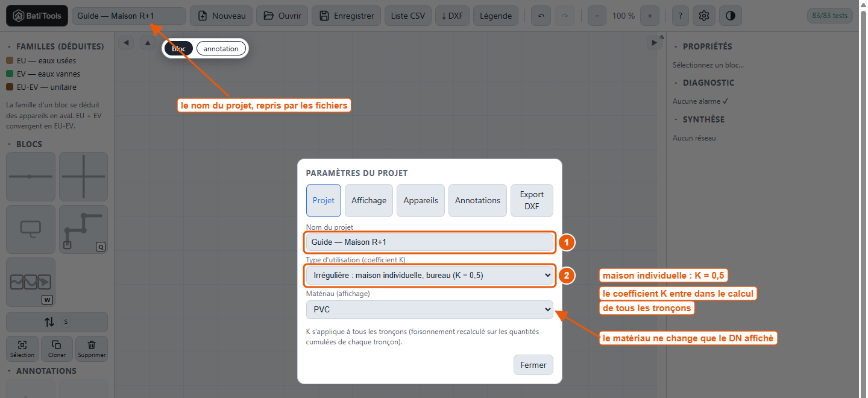This screenshot has height=398, width=868.
Task: Clone the selection with Cloner
Action: 57,349
